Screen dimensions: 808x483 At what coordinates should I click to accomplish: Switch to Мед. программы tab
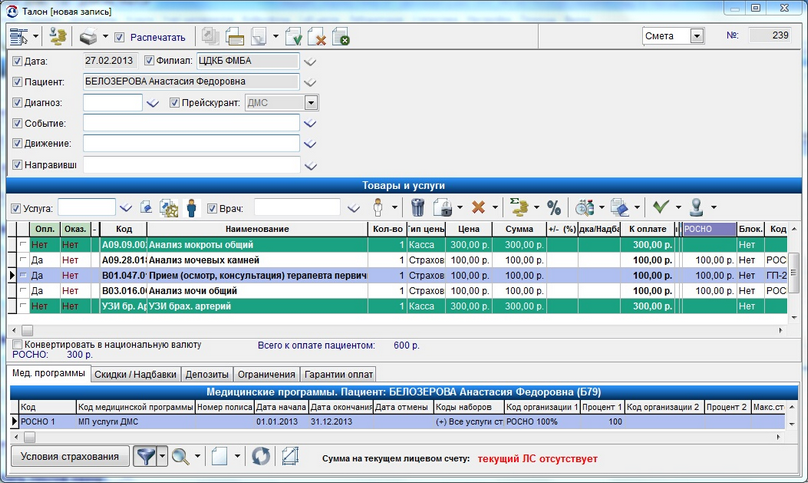[49, 373]
